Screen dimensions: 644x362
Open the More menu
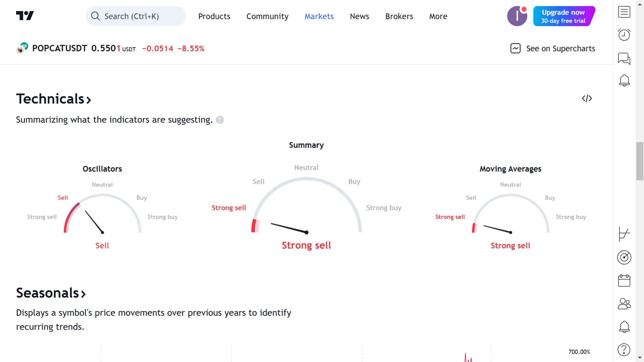coord(438,16)
